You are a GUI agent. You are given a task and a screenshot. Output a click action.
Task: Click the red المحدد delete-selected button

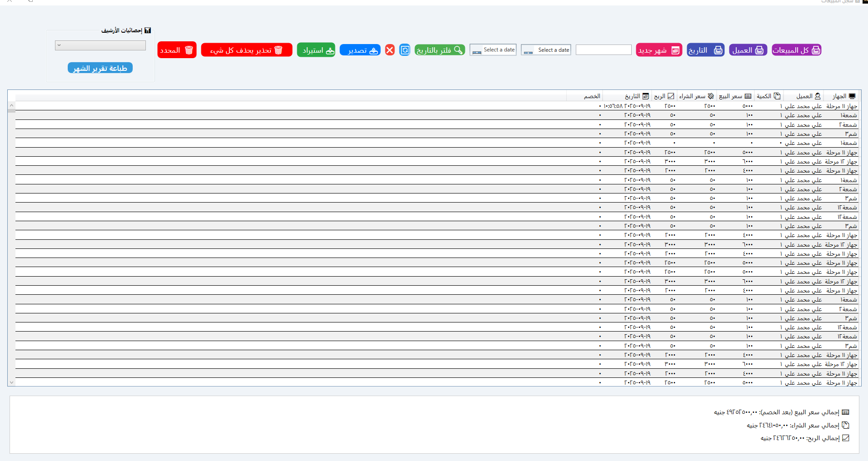pyautogui.click(x=177, y=50)
